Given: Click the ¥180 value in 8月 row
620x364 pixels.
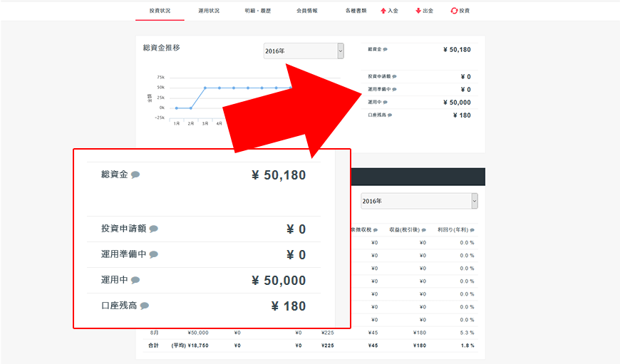Looking at the screenshot, I should tap(420, 333).
